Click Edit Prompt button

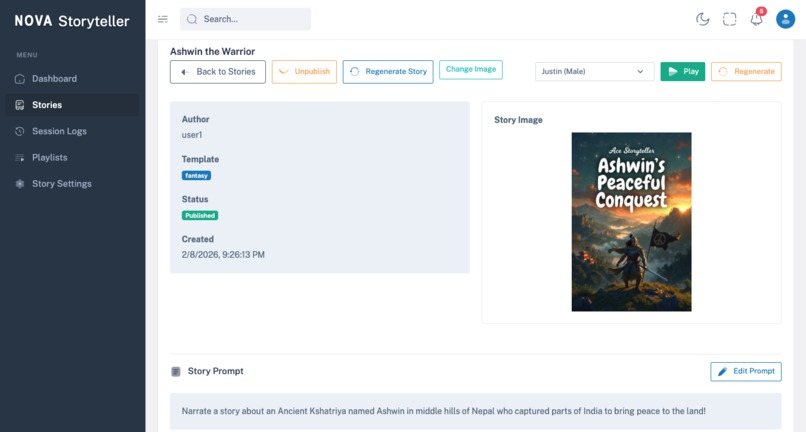click(746, 371)
